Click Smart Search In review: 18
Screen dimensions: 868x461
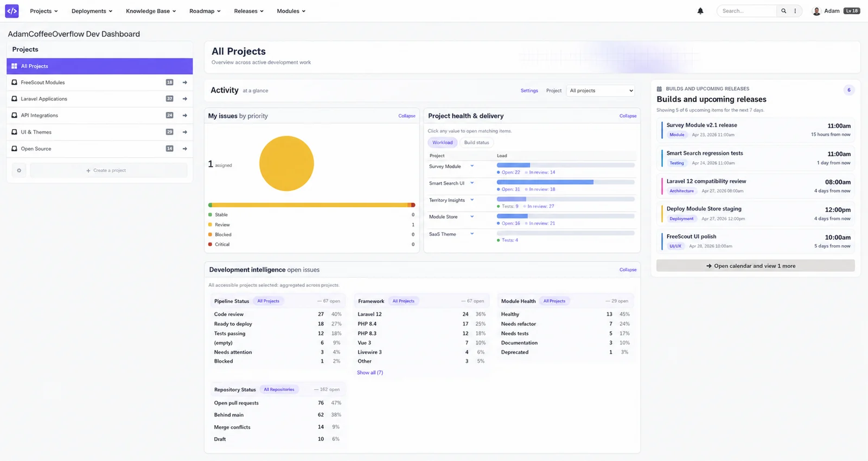[542, 189]
